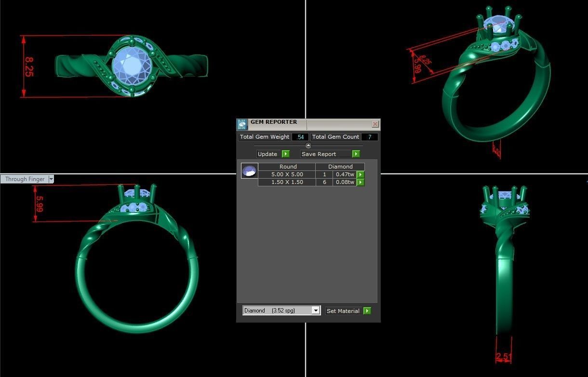
Task: Click the 0.08tw weight cell
Action: pos(345,182)
